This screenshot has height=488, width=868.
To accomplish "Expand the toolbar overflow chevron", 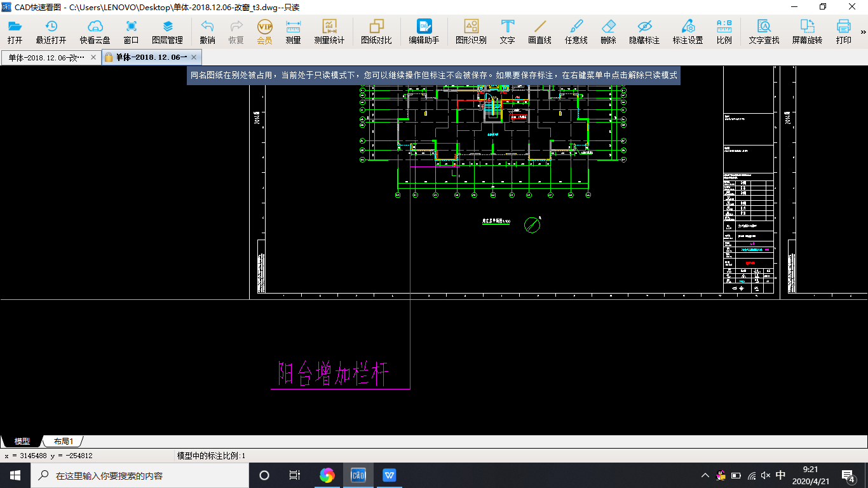I will tap(863, 32).
